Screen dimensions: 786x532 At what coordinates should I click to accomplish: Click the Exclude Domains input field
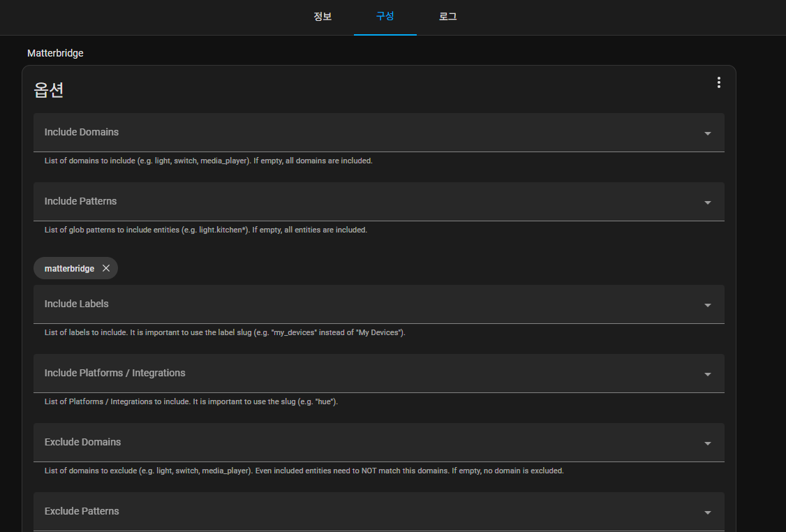[378, 443]
